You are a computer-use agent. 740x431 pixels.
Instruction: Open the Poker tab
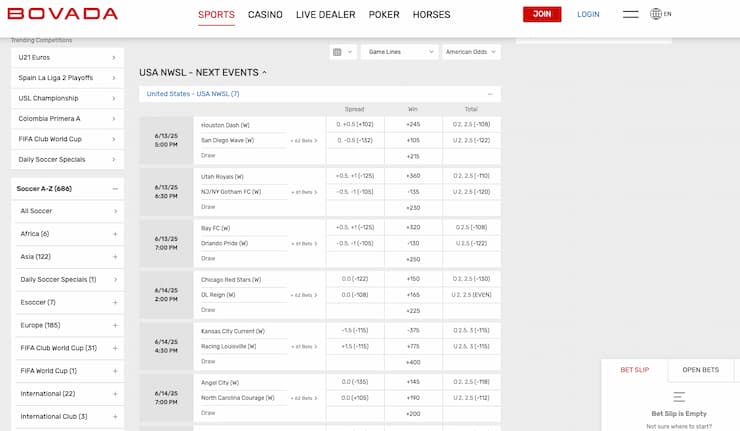[x=384, y=15]
